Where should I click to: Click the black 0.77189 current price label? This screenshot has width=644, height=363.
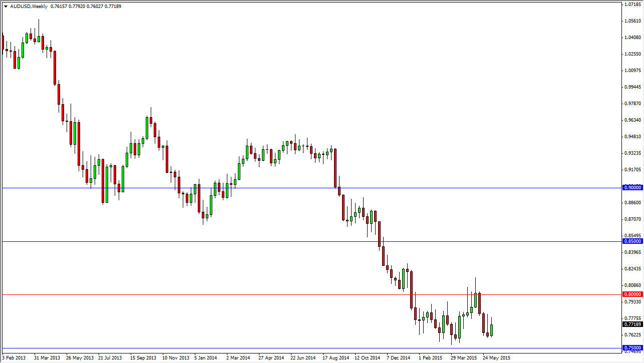pyautogui.click(x=632, y=324)
